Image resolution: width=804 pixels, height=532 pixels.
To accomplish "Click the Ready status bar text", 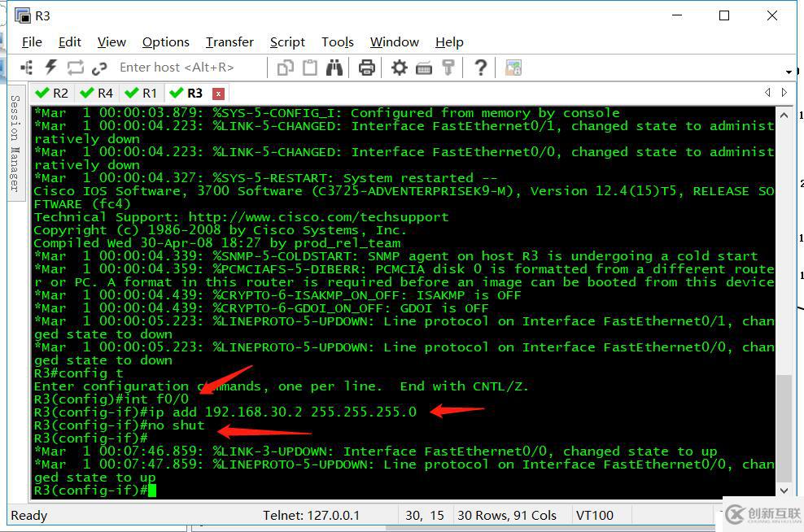I will click(x=29, y=516).
